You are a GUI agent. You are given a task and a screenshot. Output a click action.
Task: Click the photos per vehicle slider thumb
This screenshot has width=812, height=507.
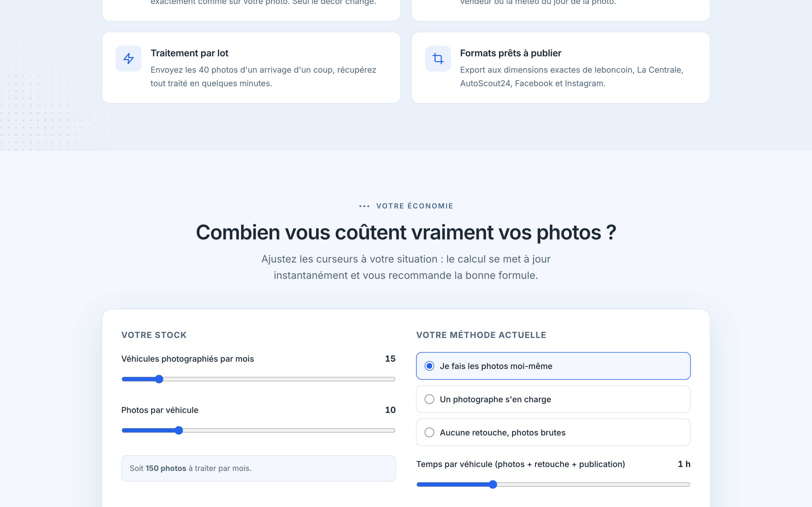point(179,431)
